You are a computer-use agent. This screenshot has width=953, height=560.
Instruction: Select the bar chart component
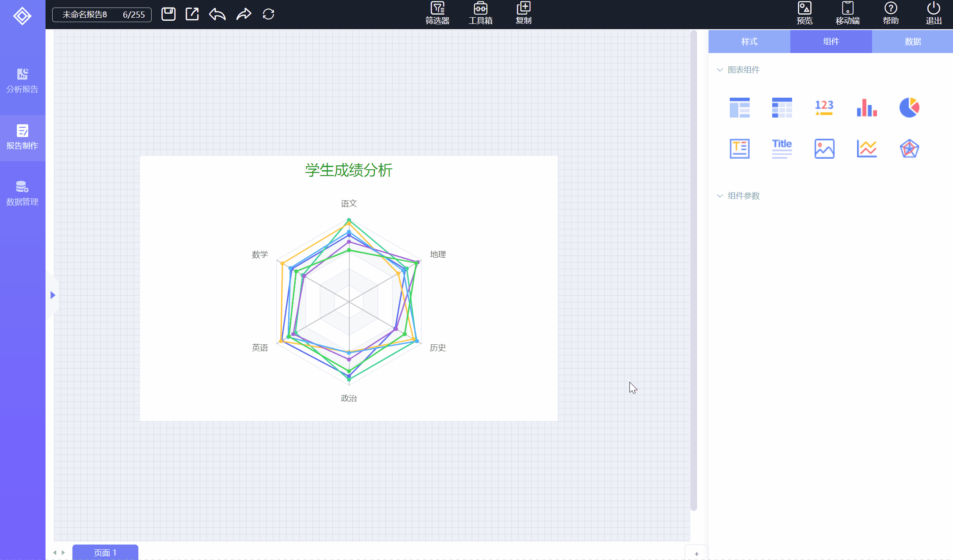pos(867,107)
